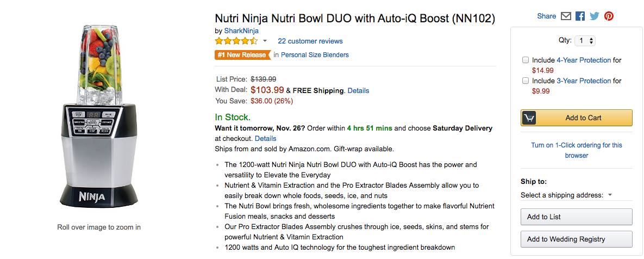Click the shopping cart icon

529,118
